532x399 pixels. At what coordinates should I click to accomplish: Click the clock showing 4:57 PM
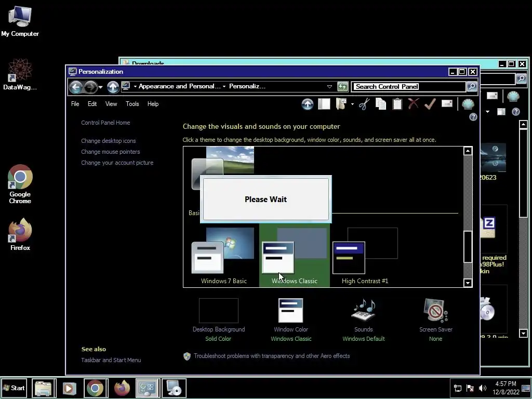(x=506, y=384)
